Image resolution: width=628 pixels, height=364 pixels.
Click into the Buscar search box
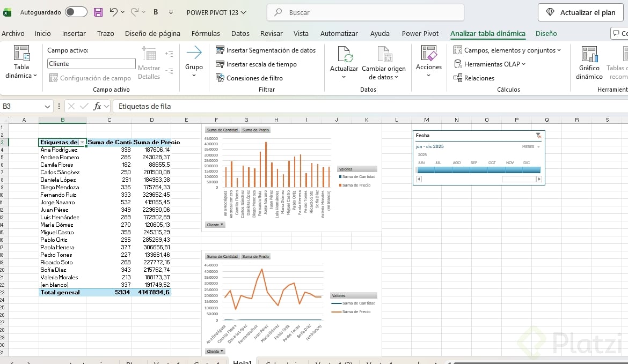[366, 12]
